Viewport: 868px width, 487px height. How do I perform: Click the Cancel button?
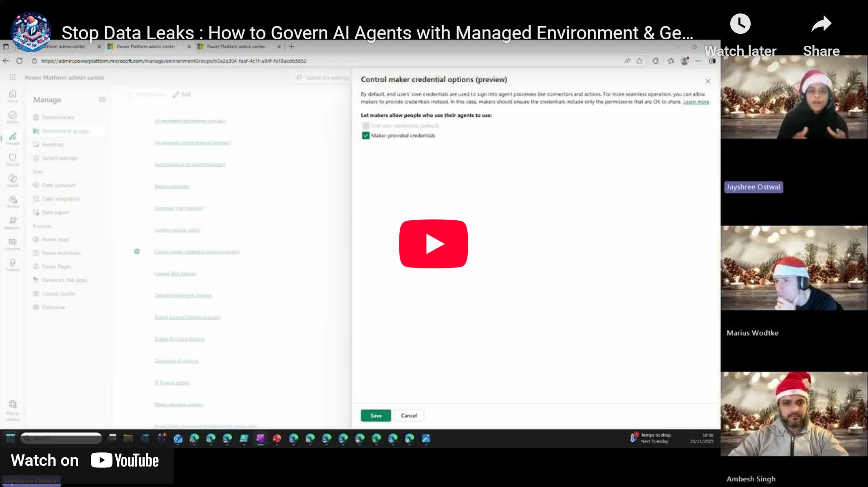409,415
